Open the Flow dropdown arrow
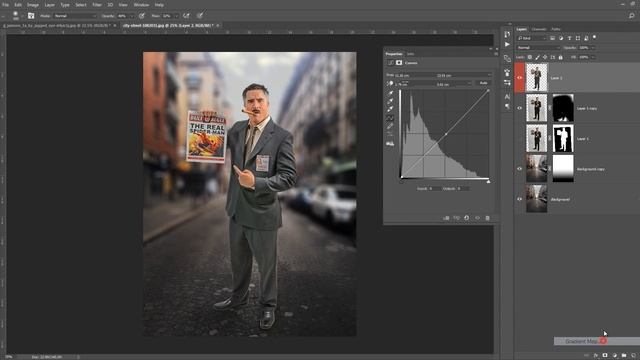640x360 pixels. pyautogui.click(x=176, y=16)
